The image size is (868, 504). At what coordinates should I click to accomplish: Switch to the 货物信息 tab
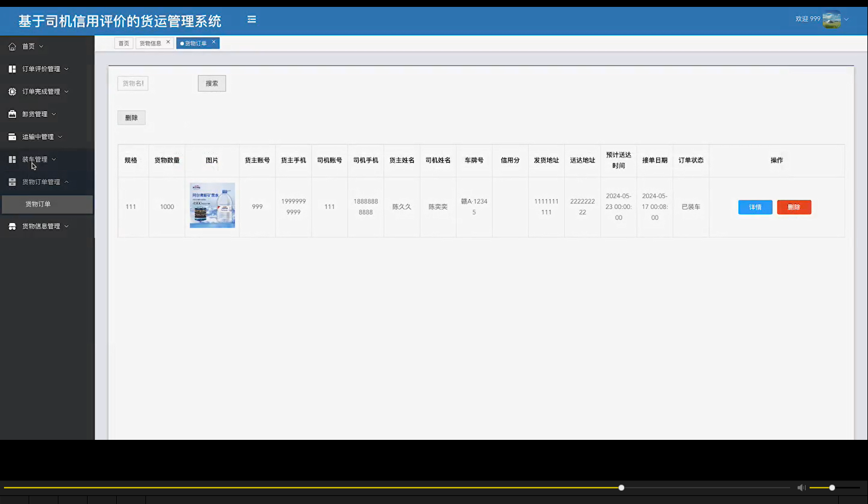point(151,42)
